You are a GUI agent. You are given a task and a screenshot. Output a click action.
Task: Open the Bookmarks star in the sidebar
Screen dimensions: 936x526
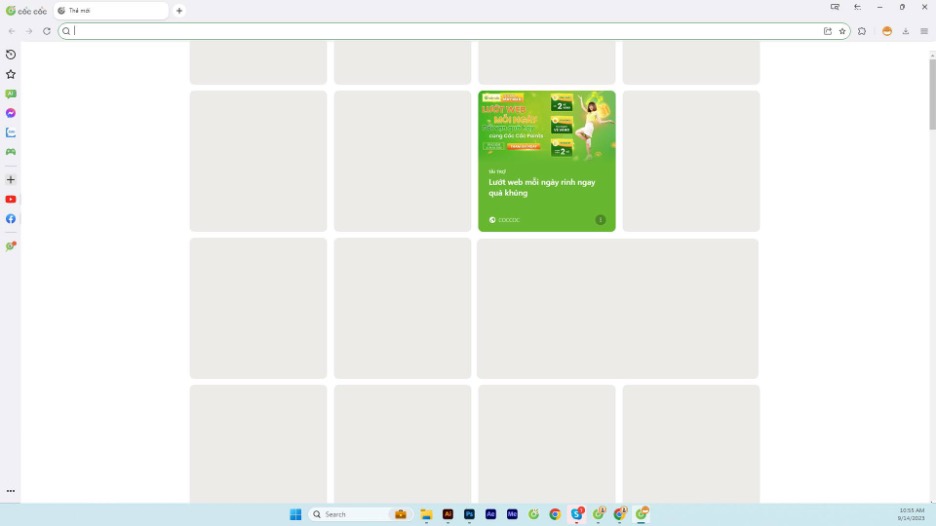[x=11, y=74]
